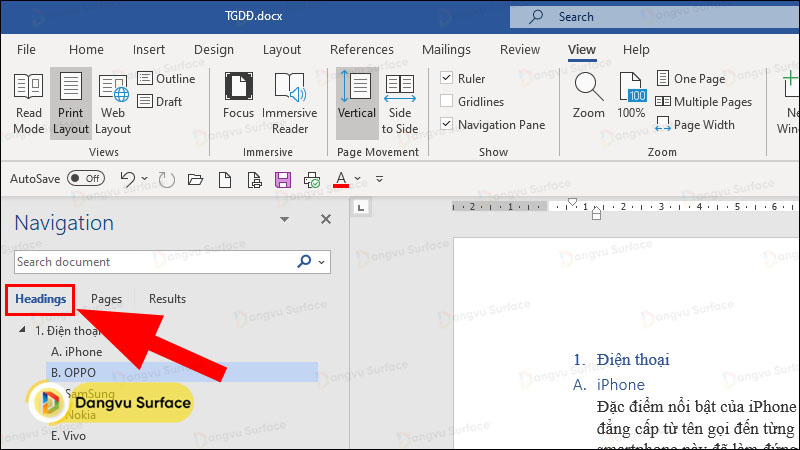Go to heading 'E. Vivo' in Navigation
Image resolution: width=800 pixels, height=450 pixels.
(68, 436)
